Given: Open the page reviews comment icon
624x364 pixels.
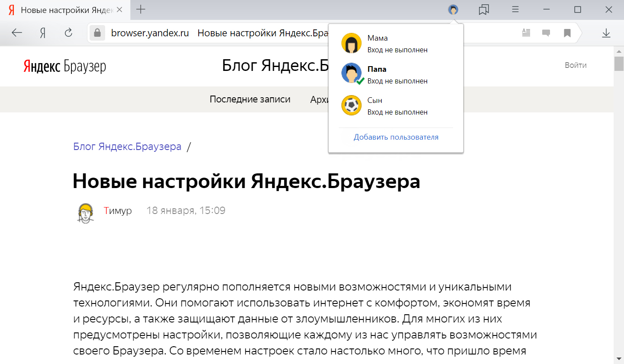Looking at the screenshot, I should point(546,33).
